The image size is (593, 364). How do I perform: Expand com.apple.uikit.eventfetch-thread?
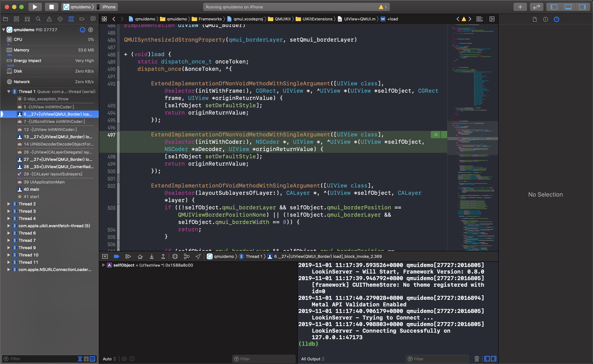[x=9, y=226]
